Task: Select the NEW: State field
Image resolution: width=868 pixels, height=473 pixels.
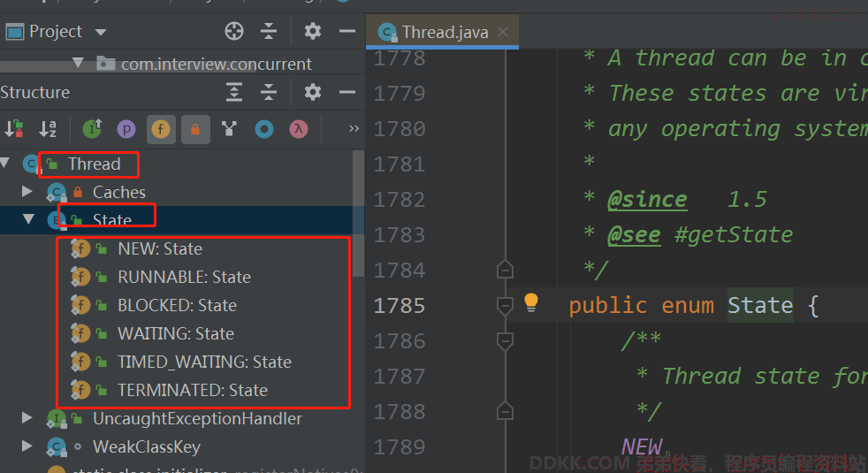Action: tap(159, 248)
